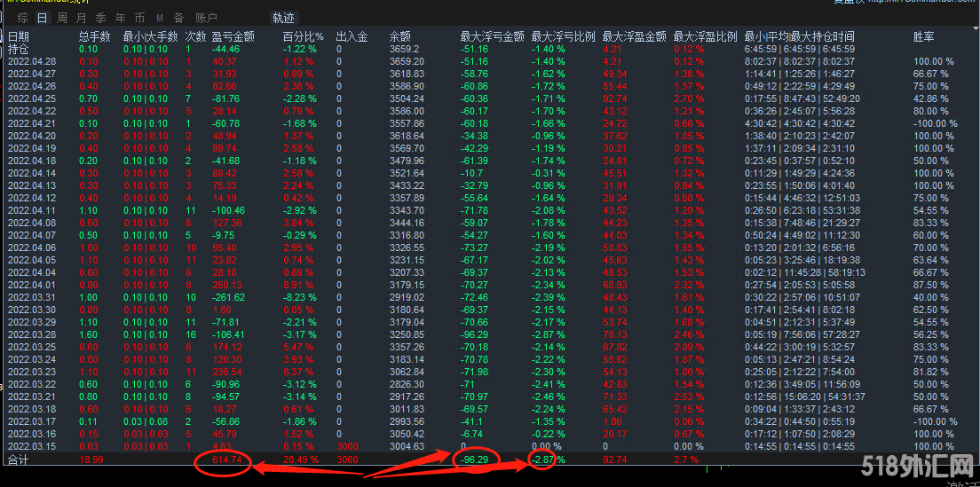Click holding time 52:49:20 cell
The width and height of the screenshot is (980, 487).
click(x=842, y=98)
